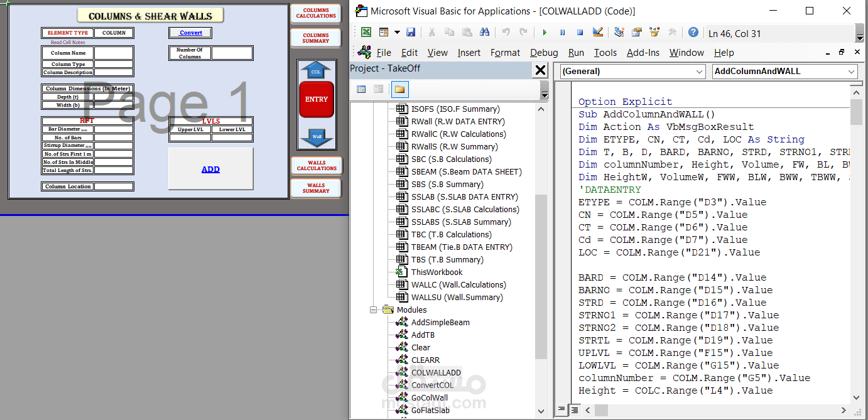
Task: Select the Paste clipboard icon
Action: tap(467, 32)
